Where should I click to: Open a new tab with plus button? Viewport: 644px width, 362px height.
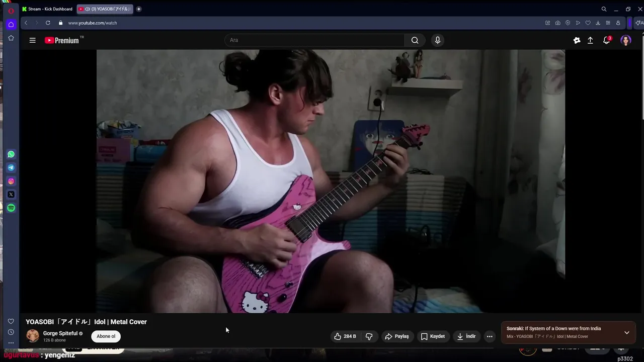(x=138, y=9)
